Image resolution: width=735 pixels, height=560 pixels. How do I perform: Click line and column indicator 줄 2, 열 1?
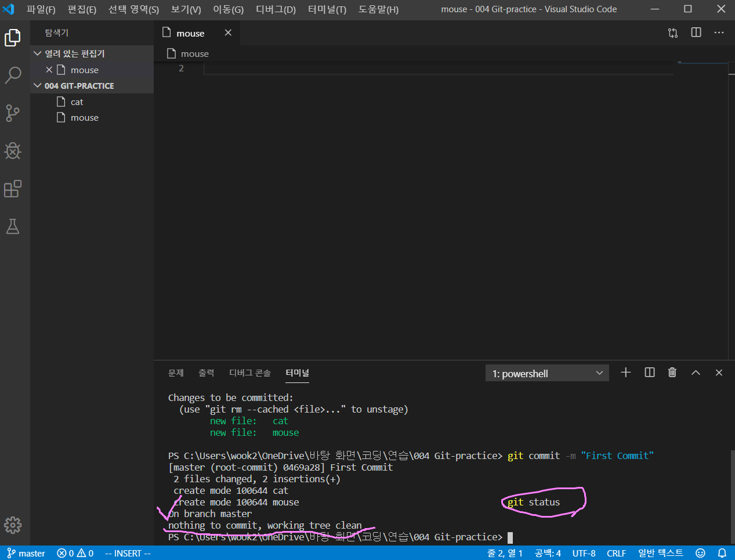click(505, 553)
